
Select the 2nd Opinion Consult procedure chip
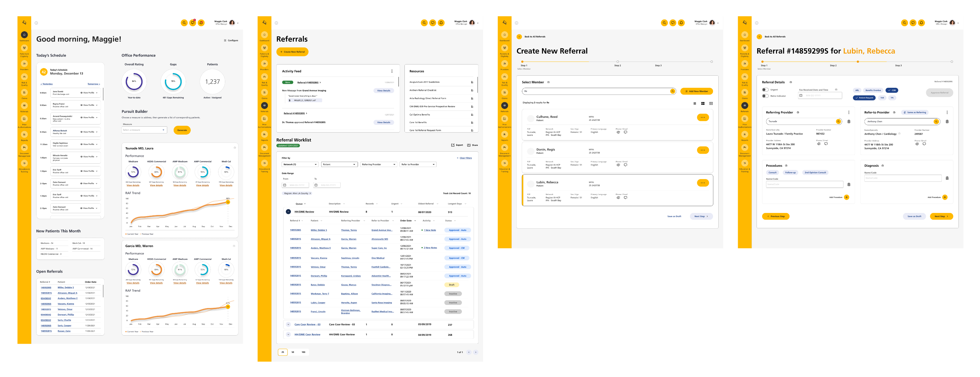815,173
